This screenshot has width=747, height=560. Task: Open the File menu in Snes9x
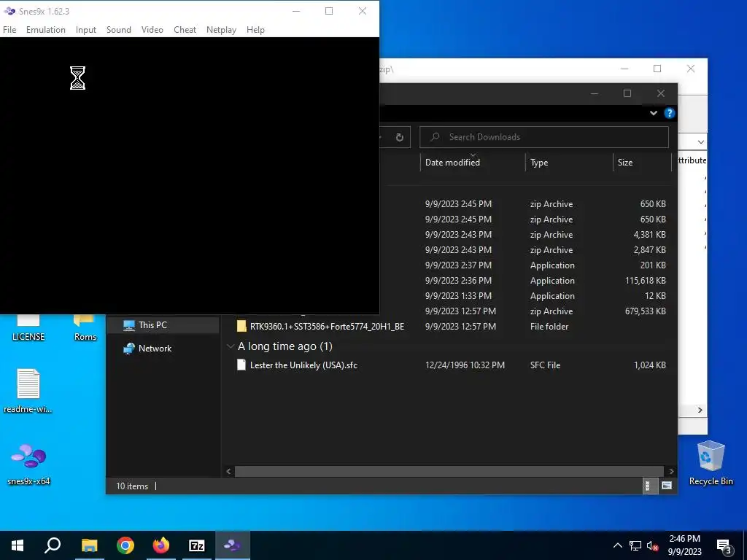point(9,29)
